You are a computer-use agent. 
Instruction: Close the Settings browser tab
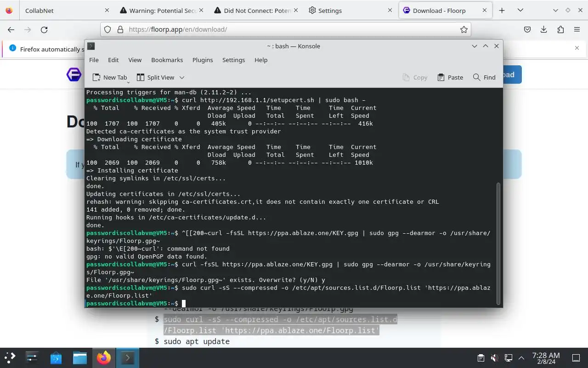coord(390,10)
